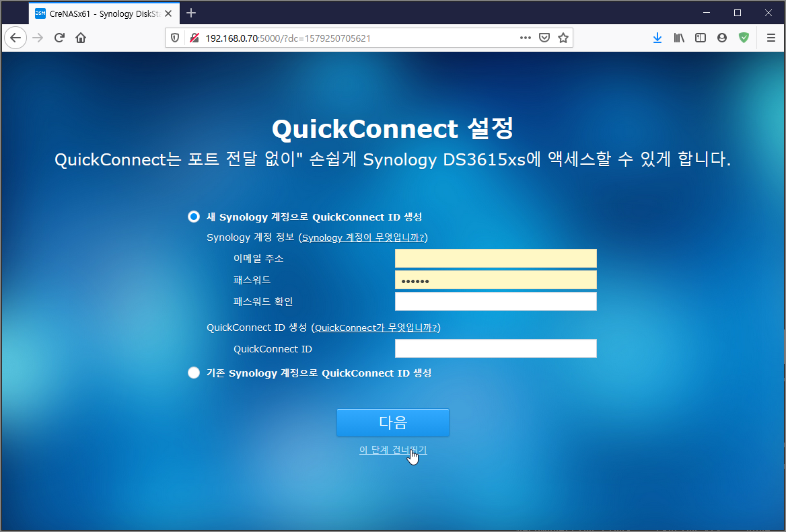This screenshot has width=786, height=532.
Task: Bookmark this page with the star icon
Action: [563, 38]
